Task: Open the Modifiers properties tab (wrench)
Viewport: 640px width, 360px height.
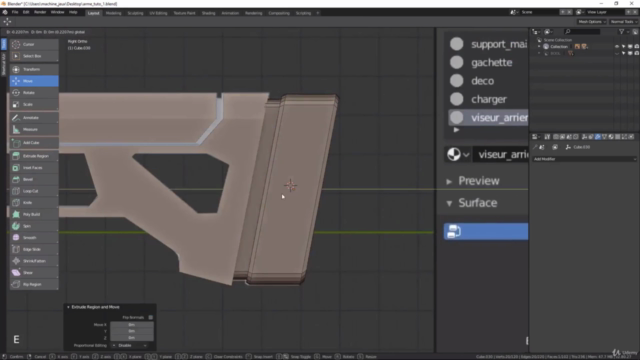Action: click(x=598, y=137)
